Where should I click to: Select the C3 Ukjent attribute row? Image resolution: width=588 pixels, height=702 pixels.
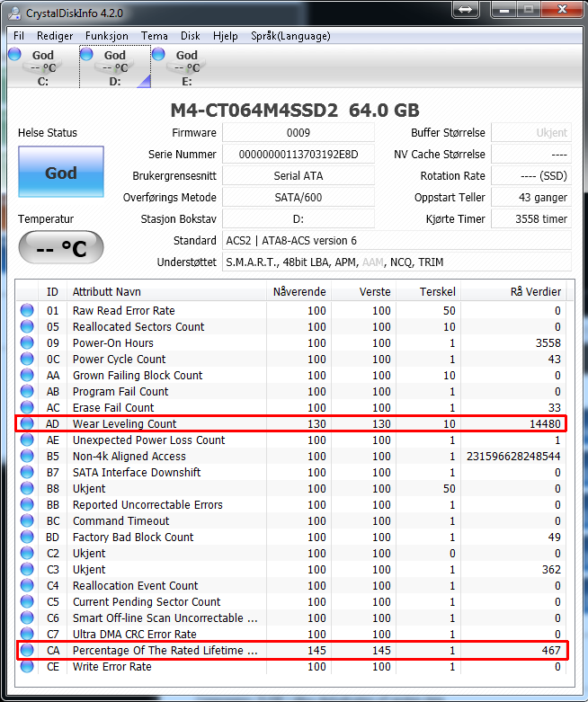[x=291, y=570]
